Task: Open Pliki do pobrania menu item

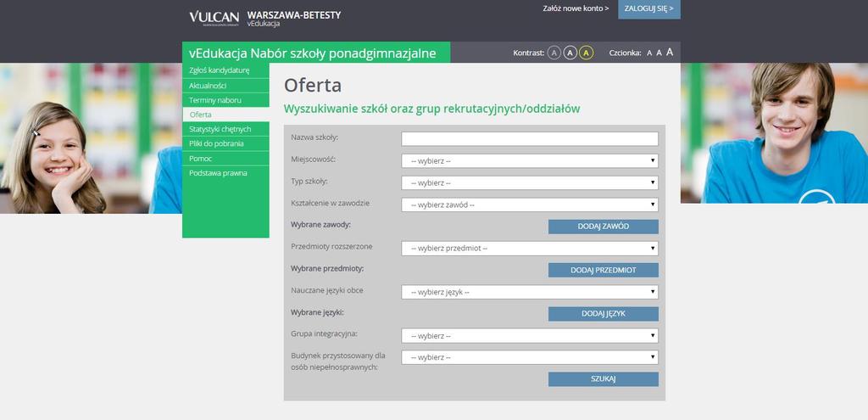Action: click(x=225, y=143)
